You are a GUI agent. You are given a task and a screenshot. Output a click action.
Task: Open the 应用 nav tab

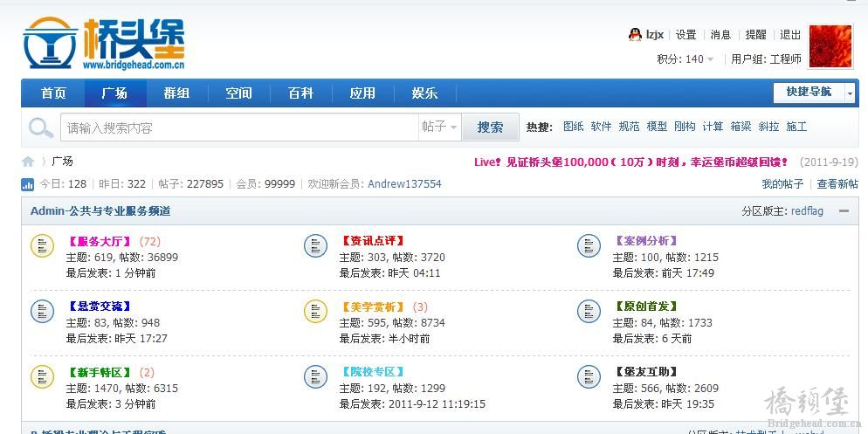(363, 93)
